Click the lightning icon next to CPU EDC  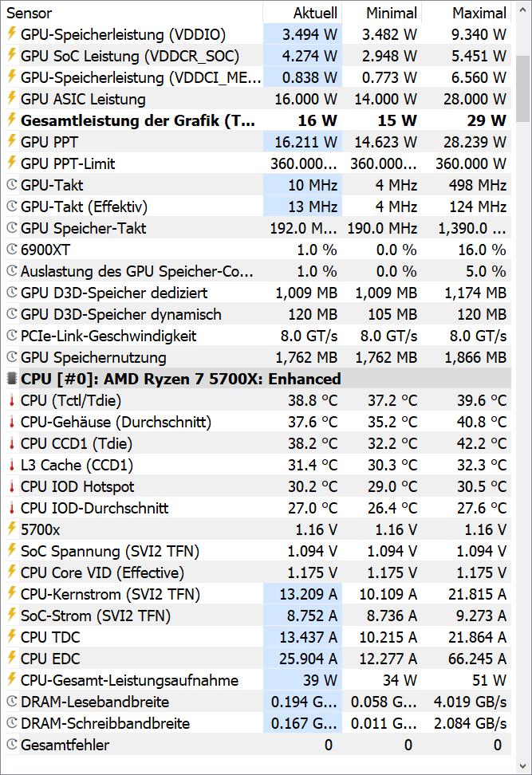[x=12, y=658]
